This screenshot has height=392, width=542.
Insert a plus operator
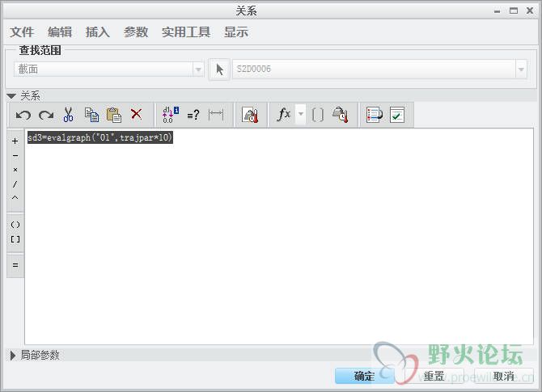pos(15,141)
